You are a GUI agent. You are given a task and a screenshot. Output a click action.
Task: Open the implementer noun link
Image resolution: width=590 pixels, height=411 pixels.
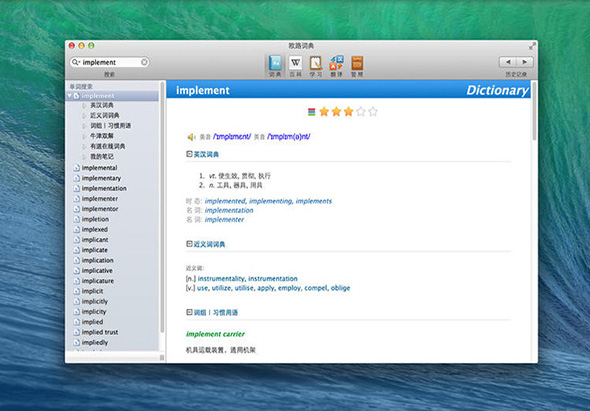[x=224, y=220]
